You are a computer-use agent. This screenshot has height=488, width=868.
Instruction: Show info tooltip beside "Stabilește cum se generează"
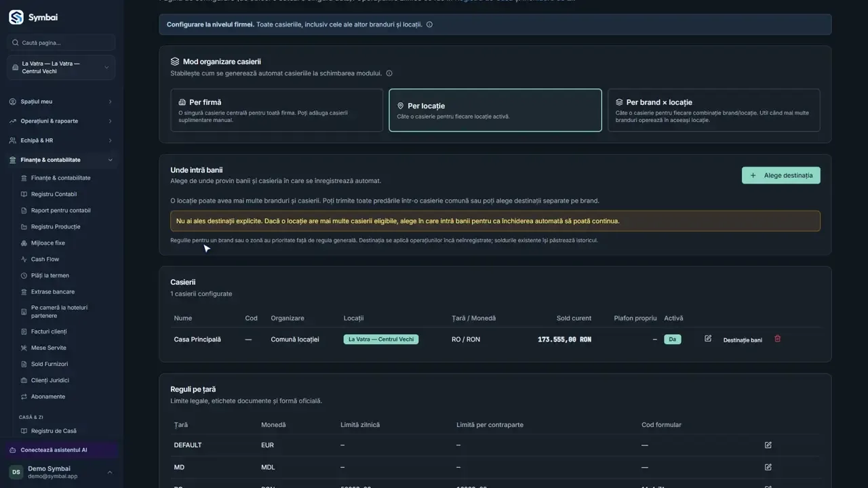[x=389, y=73]
